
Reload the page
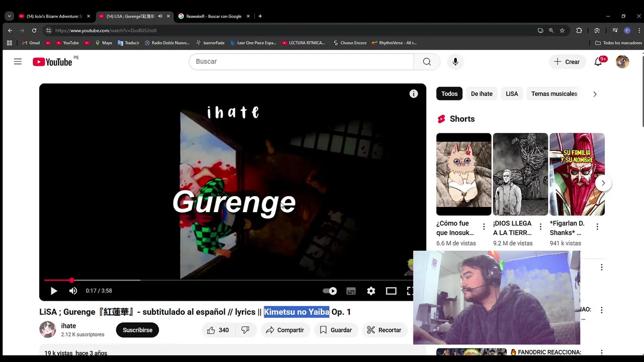34,30
